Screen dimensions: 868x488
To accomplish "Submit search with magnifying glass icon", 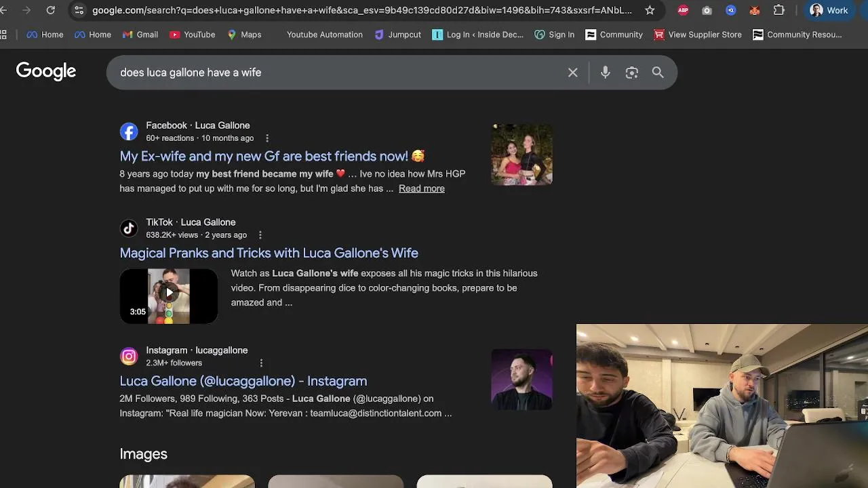I will [658, 73].
